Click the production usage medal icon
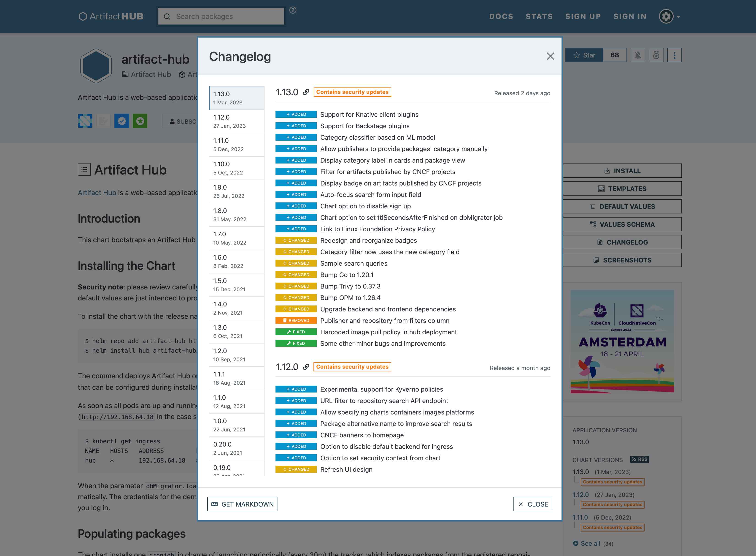 pyautogui.click(x=656, y=55)
